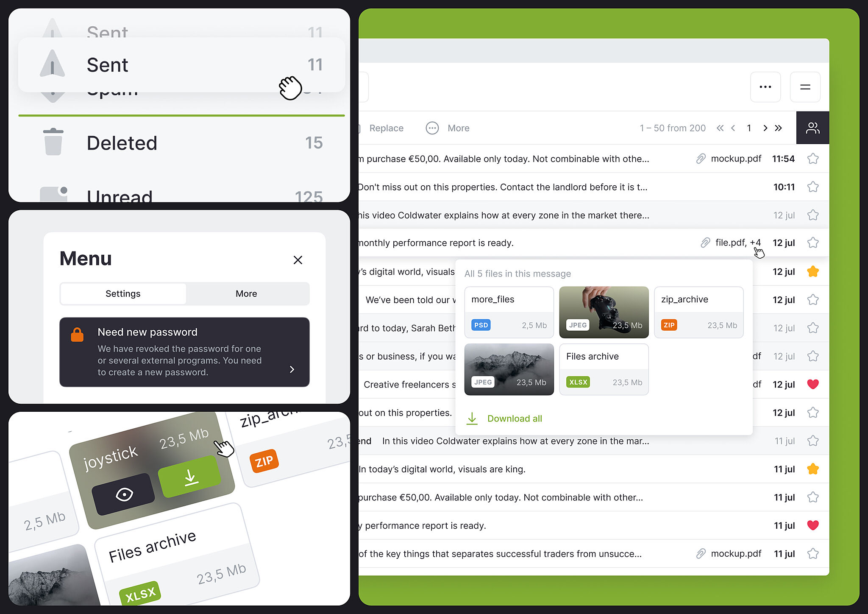Go to the next page
The image size is (868, 614).
(765, 128)
